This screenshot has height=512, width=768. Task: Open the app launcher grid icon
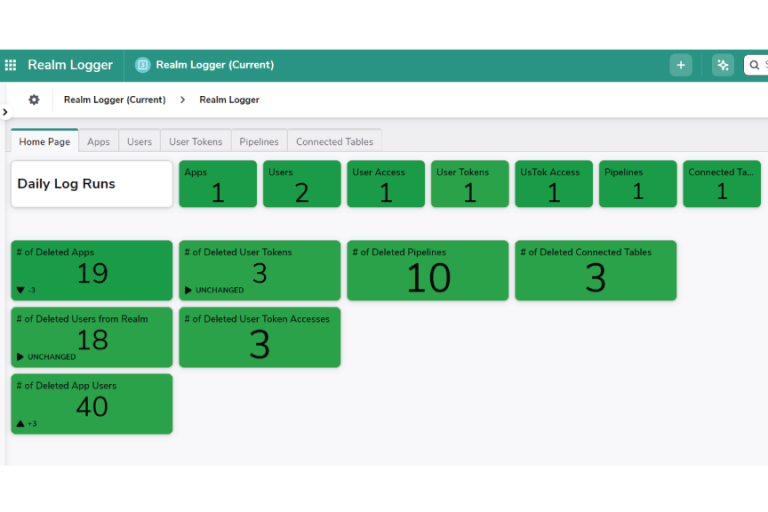click(x=11, y=65)
